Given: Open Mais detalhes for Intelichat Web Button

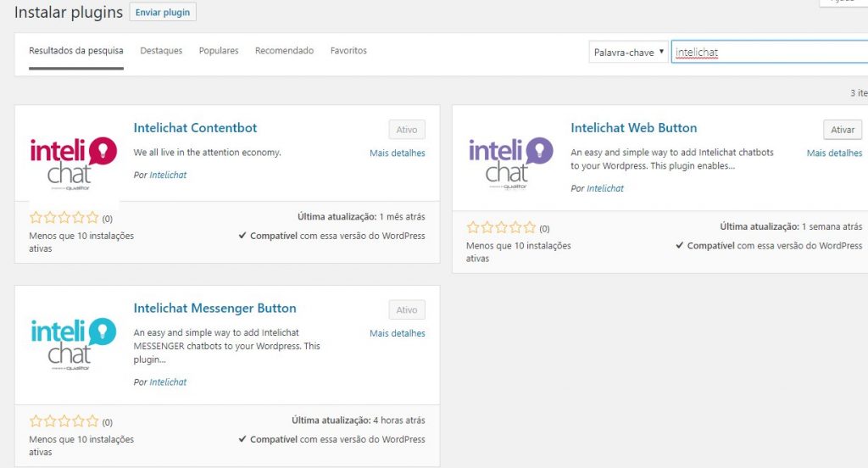Looking at the screenshot, I should (834, 153).
